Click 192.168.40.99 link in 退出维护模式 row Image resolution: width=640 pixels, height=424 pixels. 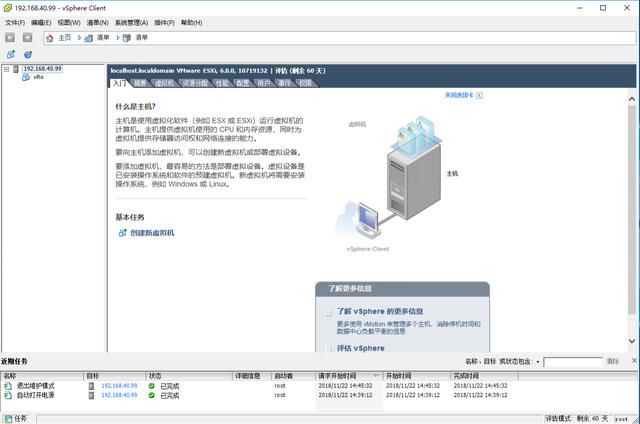pos(119,386)
